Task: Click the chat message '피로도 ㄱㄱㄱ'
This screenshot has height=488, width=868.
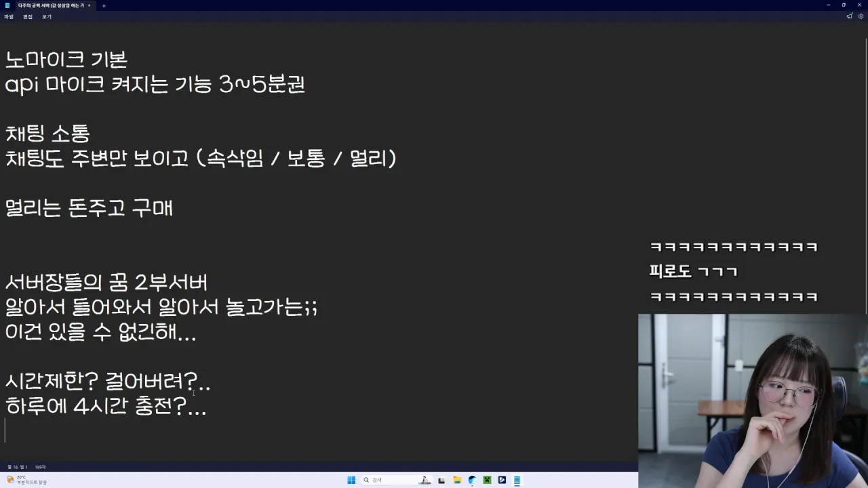Action: [x=693, y=272]
